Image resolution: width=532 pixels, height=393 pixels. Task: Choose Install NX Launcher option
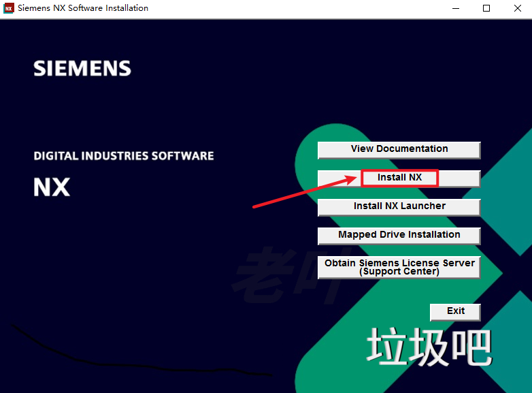click(399, 206)
